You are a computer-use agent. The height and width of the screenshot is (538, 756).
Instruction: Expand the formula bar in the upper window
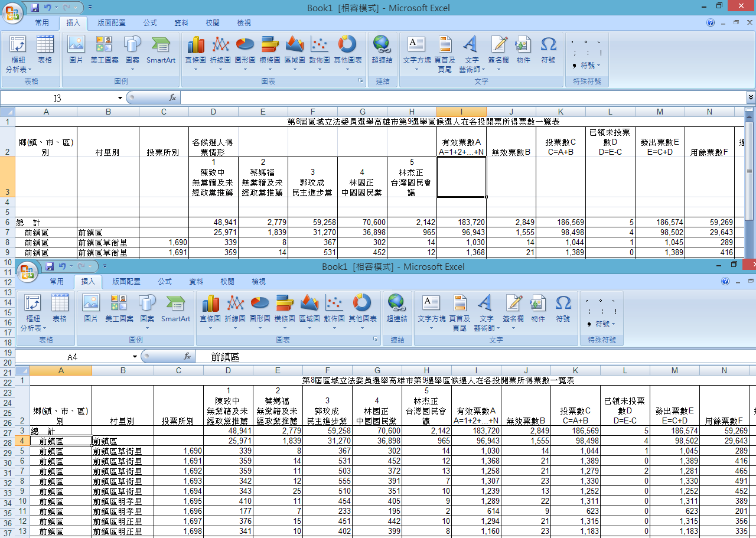pyautogui.click(x=751, y=97)
